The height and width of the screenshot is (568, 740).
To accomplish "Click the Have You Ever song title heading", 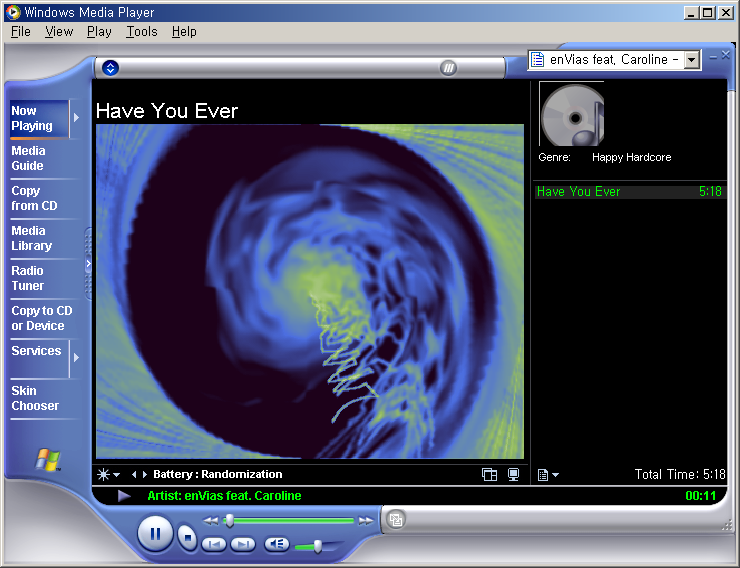I will [167, 111].
